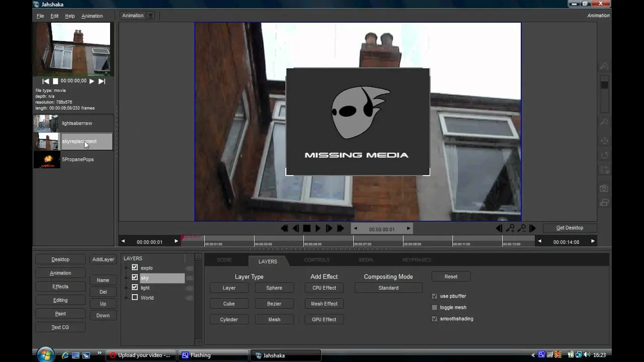The width and height of the screenshot is (644, 362).
Task: Open the Animation menu
Action: [x=92, y=16]
